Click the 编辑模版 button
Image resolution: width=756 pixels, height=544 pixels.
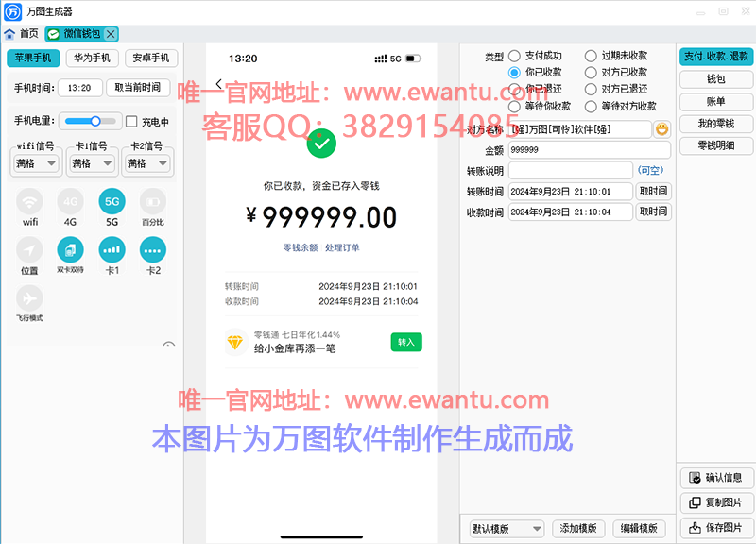coord(639,529)
